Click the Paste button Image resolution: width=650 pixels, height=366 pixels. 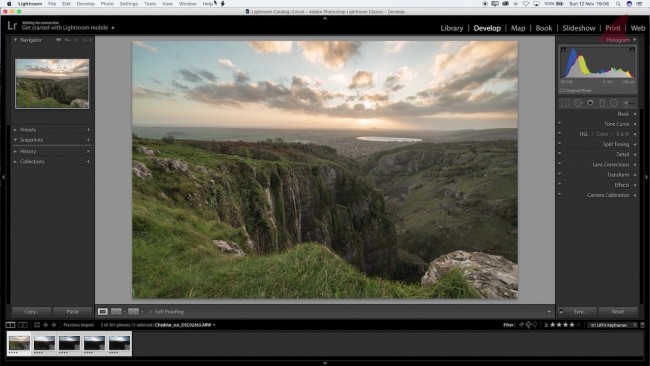tap(73, 312)
